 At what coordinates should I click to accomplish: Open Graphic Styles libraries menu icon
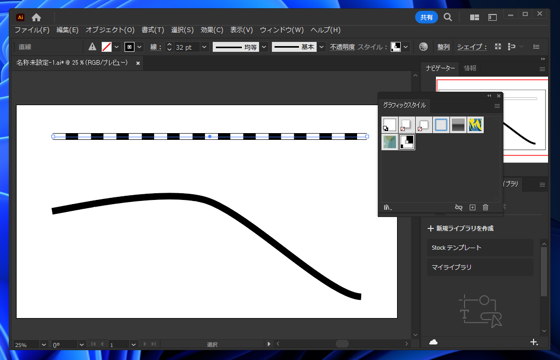(x=388, y=207)
